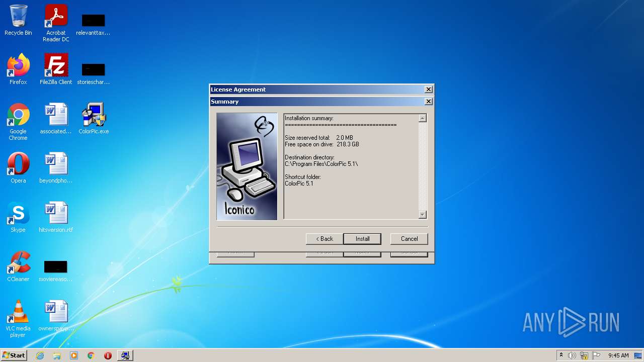Image resolution: width=644 pixels, height=362 pixels.
Task: Open Opera from the taskbar
Action: (108, 355)
